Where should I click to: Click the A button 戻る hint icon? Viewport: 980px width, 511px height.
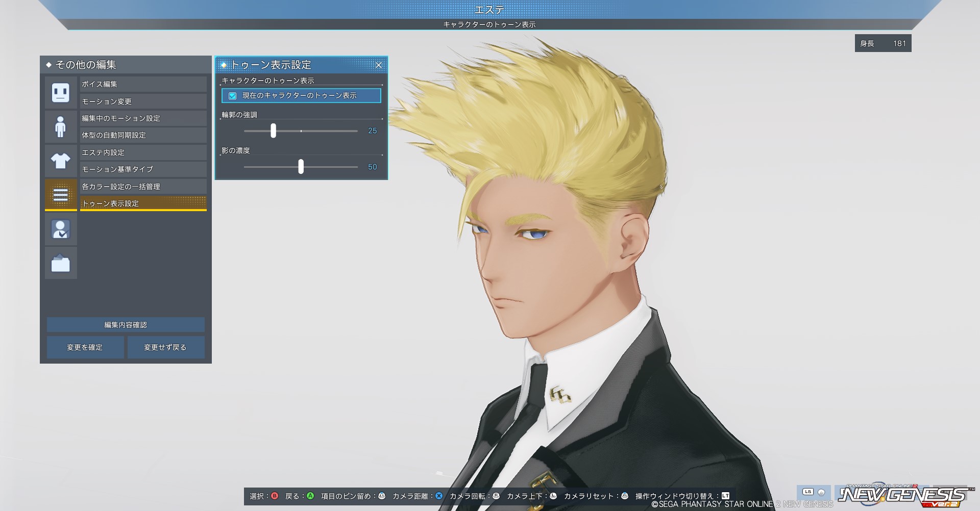tap(310, 496)
